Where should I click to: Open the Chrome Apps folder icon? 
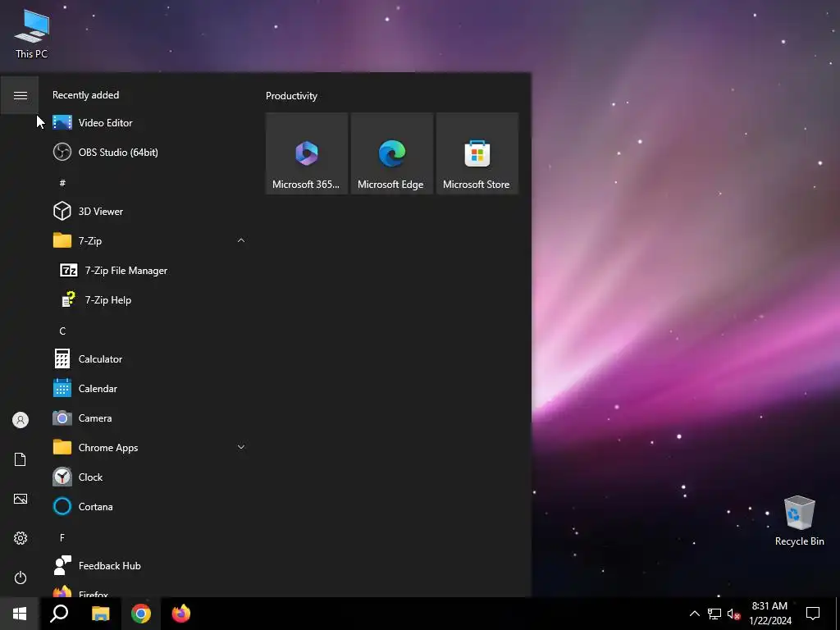click(x=62, y=447)
